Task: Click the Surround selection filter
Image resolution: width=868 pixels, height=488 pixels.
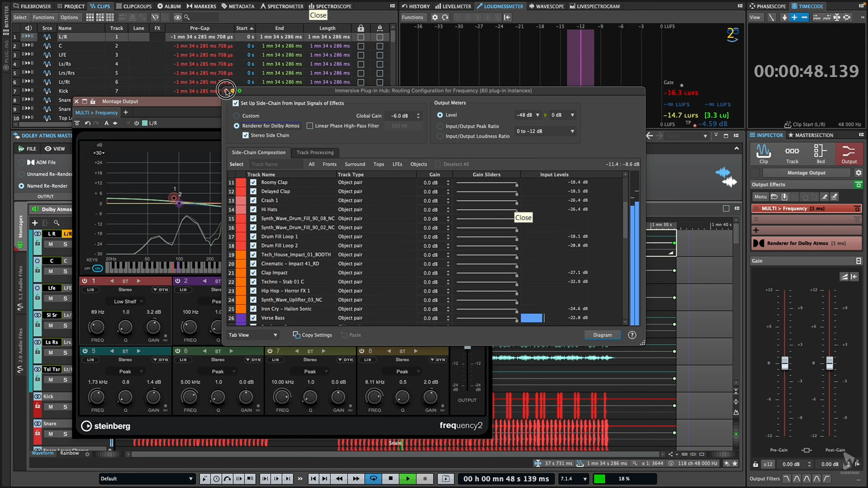Action: pos(355,164)
